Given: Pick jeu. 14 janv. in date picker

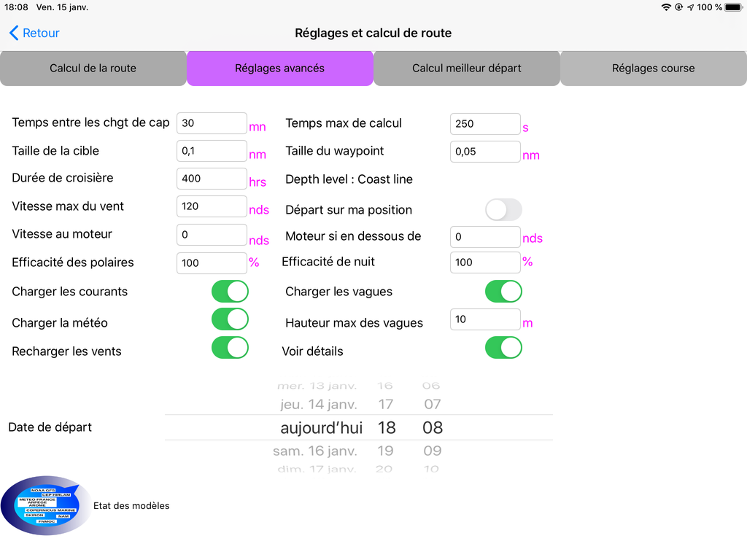Looking at the screenshot, I should [318, 404].
